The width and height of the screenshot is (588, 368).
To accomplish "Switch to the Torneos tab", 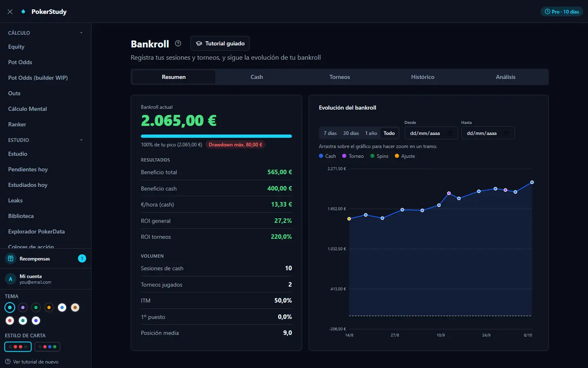I will point(340,77).
